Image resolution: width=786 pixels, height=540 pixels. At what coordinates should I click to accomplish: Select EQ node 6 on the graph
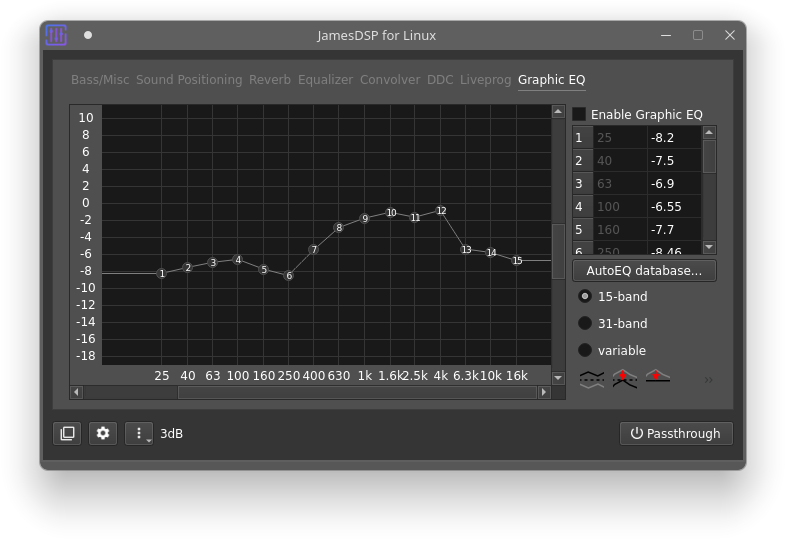289,276
